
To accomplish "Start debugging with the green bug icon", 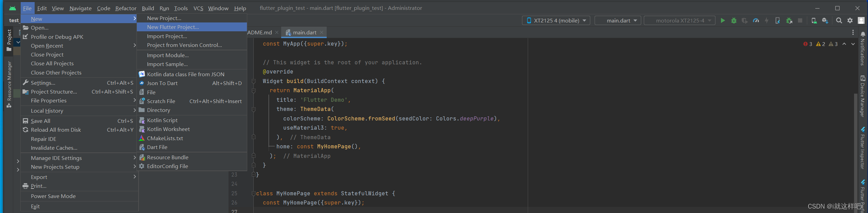I will point(734,20).
